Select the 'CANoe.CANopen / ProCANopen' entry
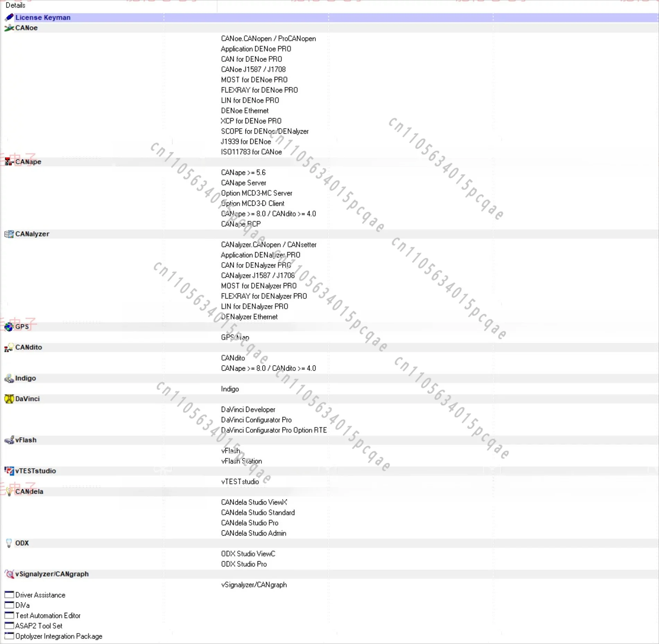 (x=268, y=38)
